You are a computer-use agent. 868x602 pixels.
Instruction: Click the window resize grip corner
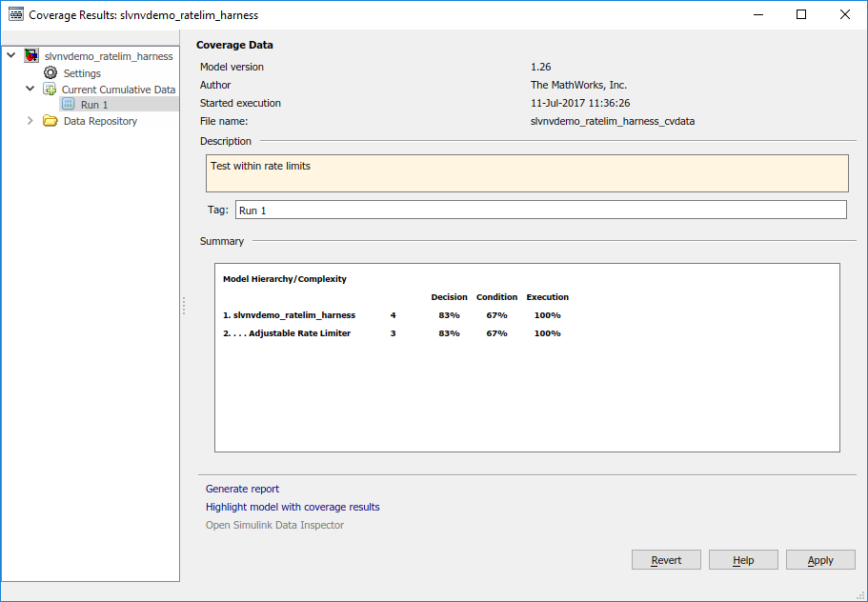click(x=860, y=594)
